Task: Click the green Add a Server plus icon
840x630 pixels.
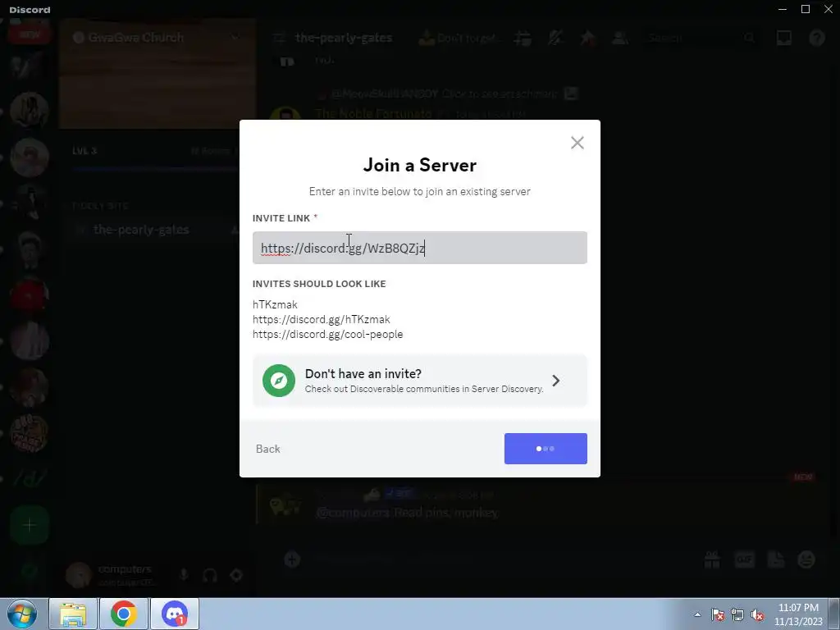Action: coord(30,525)
